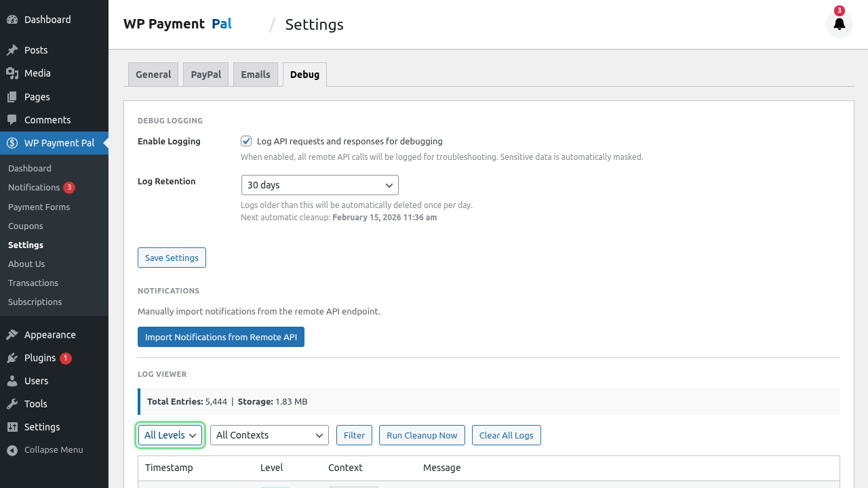Switch to the PayPal tab
The width and height of the screenshot is (868, 488).
point(205,74)
